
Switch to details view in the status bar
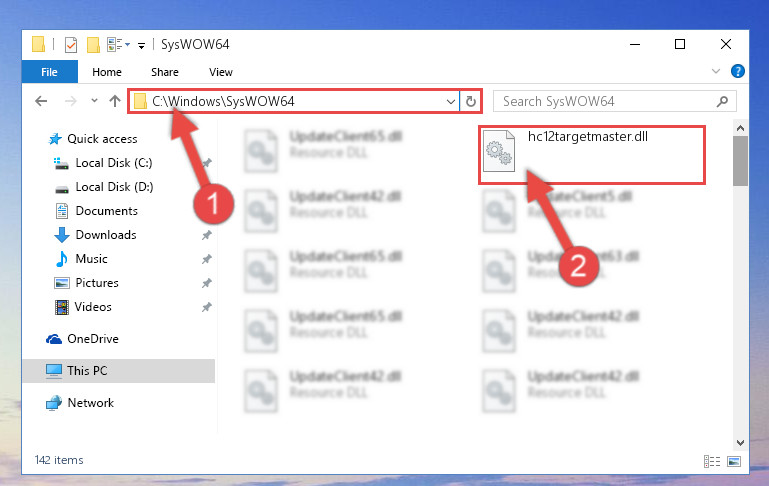point(712,461)
